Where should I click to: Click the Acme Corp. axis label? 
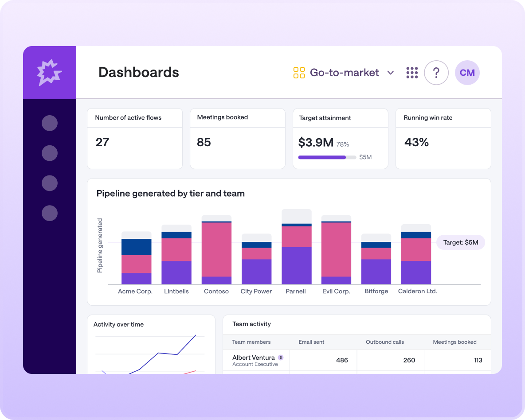[x=135, y=291]
